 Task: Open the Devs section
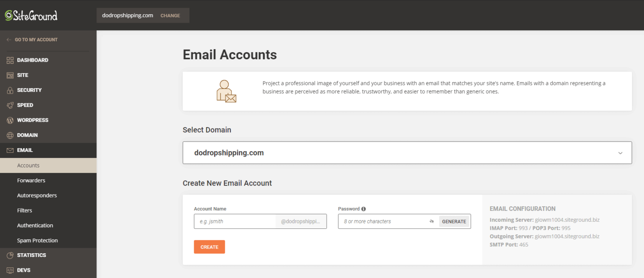tap(9, 270)
